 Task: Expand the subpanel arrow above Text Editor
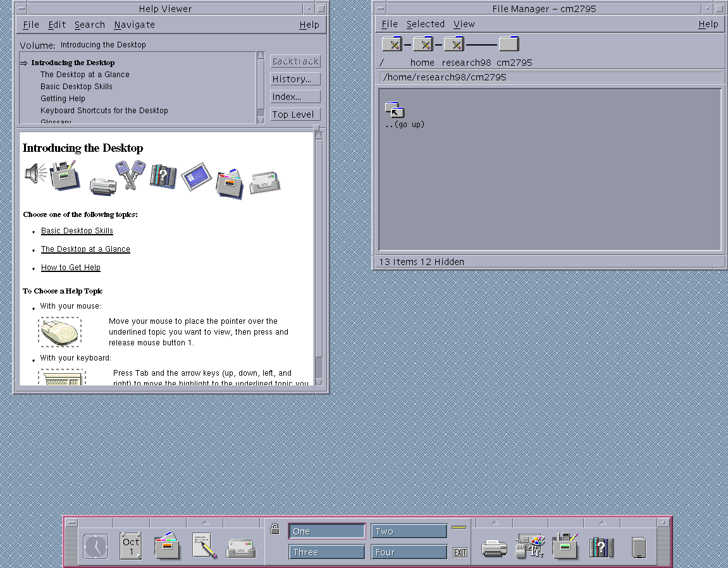205,522
